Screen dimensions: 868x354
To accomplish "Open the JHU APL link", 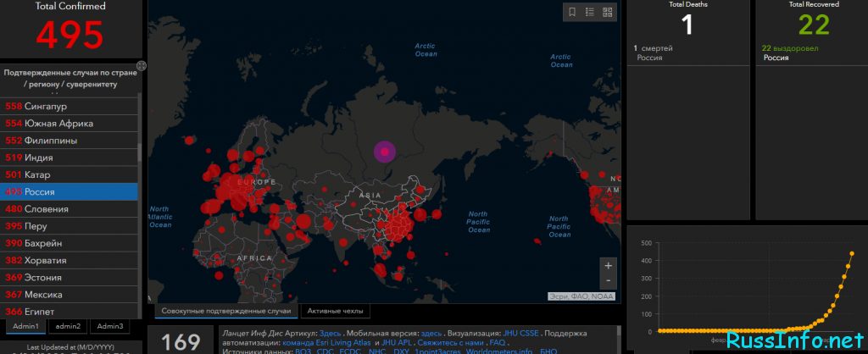I will pyautogui.click(x=397, y=342).
